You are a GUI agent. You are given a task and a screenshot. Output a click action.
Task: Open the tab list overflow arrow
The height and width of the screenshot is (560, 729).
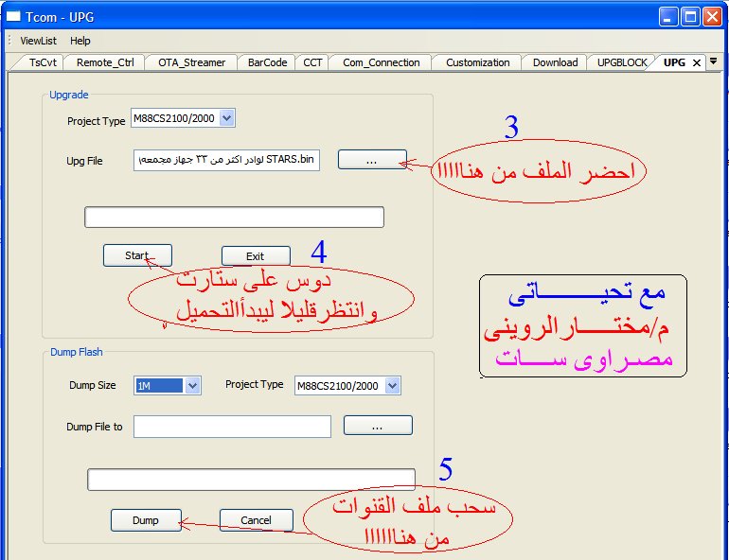point(714,61)
